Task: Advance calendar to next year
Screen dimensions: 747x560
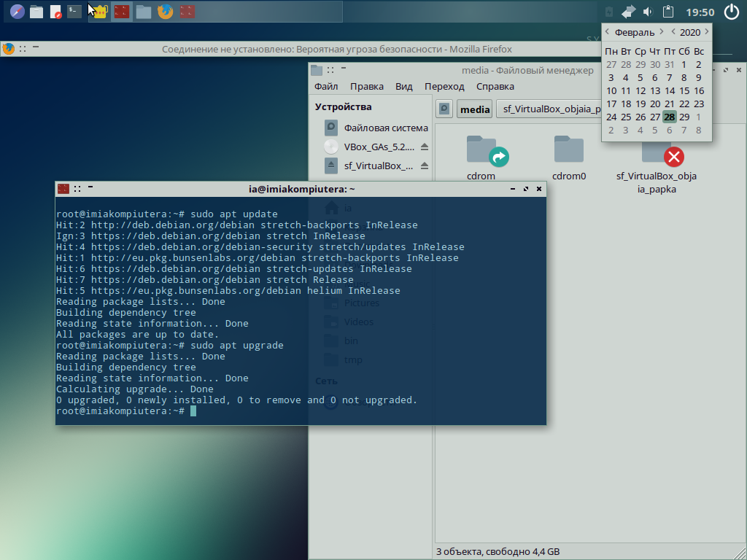Action: (x=706, y=32)
